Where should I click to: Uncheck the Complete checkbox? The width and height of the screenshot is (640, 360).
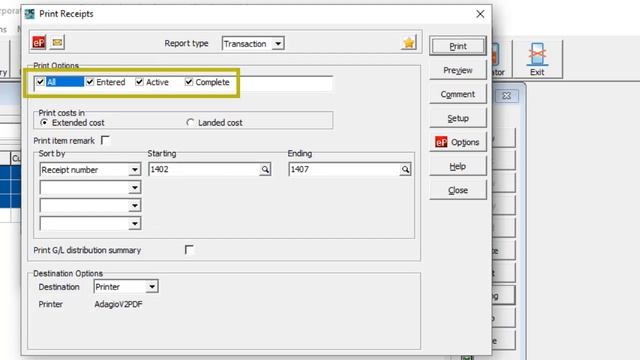point(189,82)
